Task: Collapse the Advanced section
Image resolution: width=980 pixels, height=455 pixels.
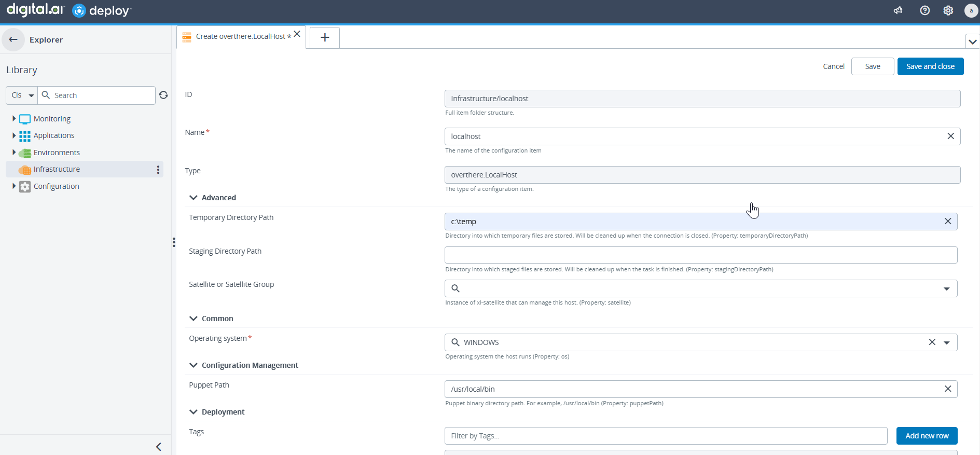Action: tap(194, 198)
